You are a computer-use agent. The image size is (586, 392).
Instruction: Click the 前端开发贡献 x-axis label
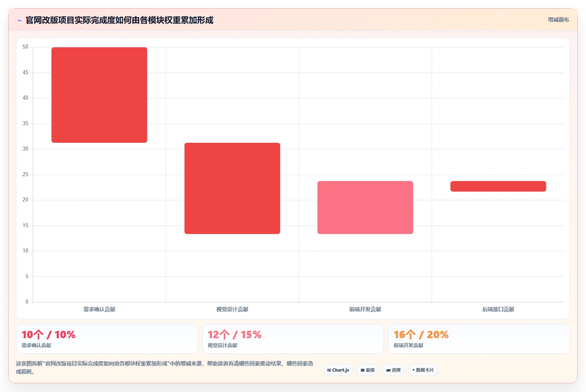pos(365,309)
